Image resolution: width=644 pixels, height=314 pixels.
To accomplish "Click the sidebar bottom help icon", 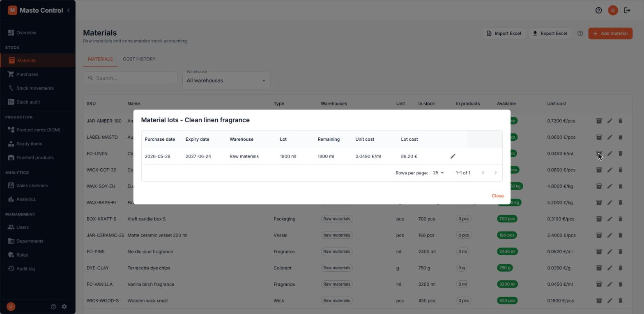I will (x=53, y=307).
